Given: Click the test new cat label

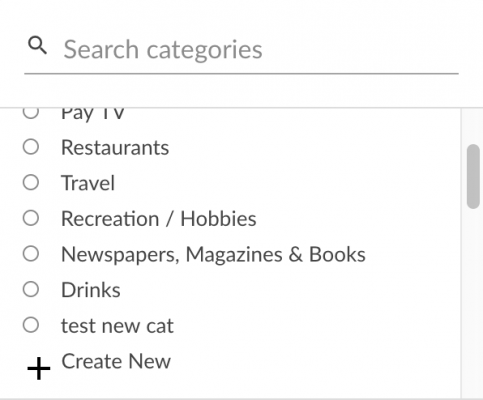Looking at the screenshot, I should 117,326.
